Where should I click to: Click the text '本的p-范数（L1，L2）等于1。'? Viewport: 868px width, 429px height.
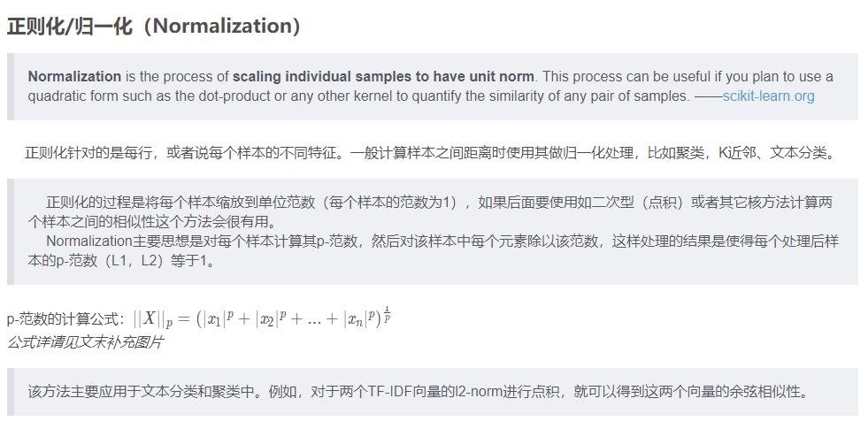point(120,261)
